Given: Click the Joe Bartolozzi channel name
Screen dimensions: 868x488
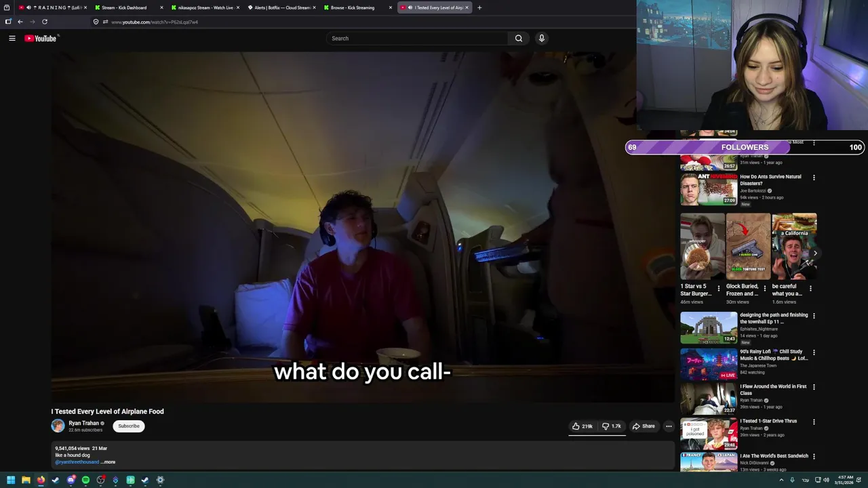Looking at the screenshot, I should (753, 191).
